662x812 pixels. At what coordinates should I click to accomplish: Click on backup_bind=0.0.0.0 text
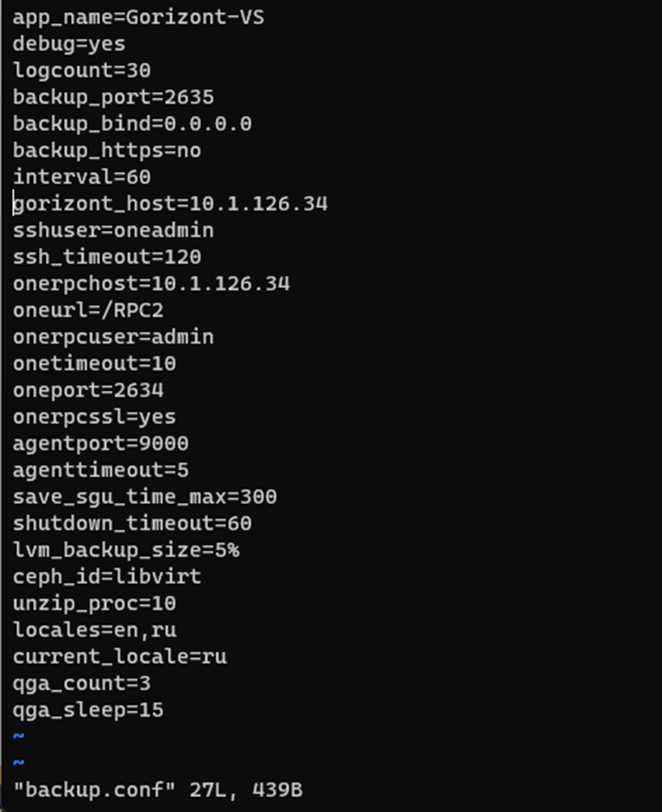[132, 123]
